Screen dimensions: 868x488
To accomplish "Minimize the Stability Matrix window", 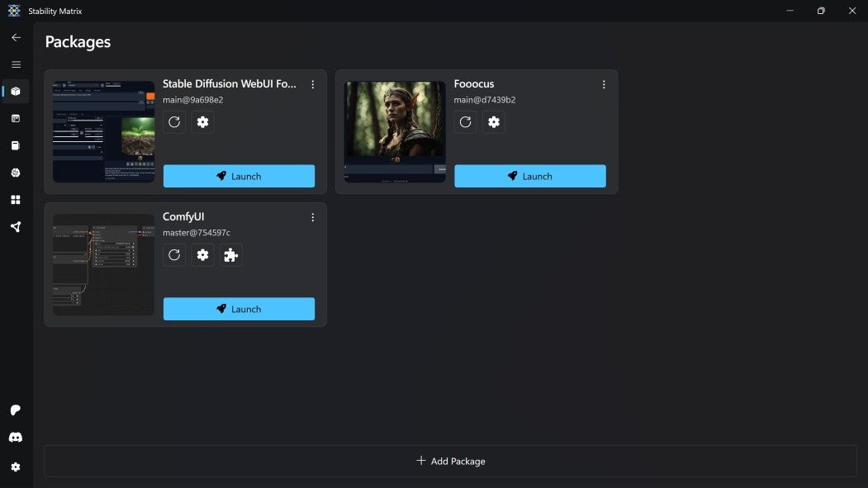I will (790, 11).
